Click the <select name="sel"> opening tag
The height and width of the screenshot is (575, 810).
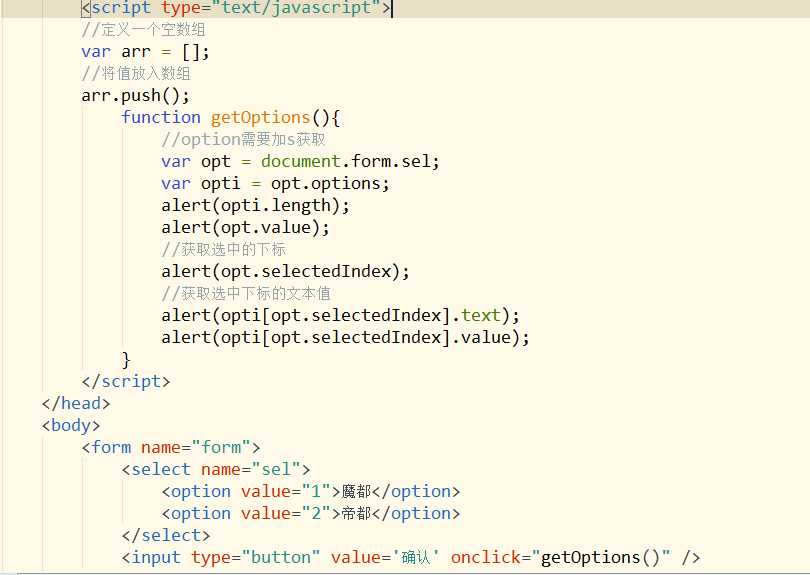coord(216,469)
